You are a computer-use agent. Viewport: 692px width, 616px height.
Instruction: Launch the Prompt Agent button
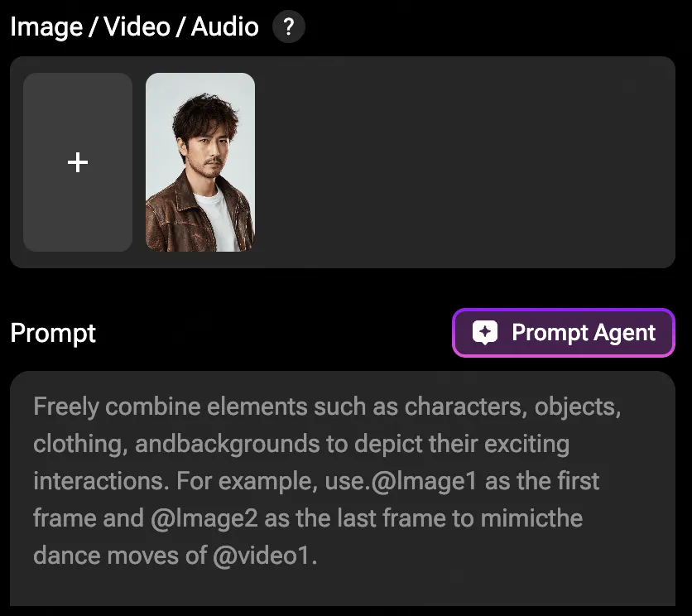(x=564, y=333)
